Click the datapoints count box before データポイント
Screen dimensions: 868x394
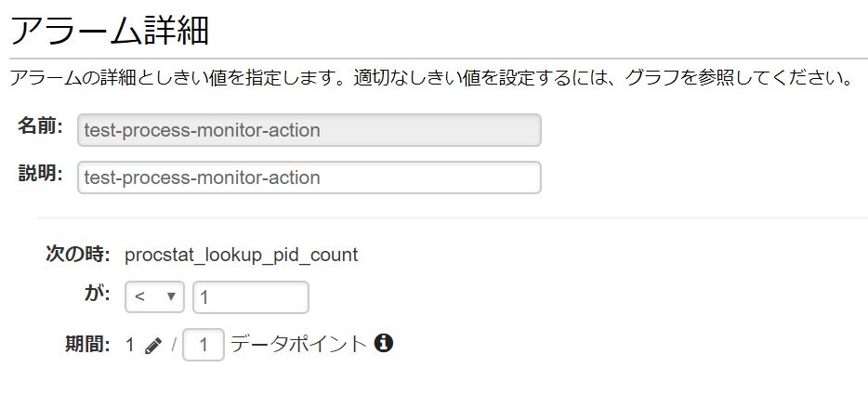tap(204, 345)
